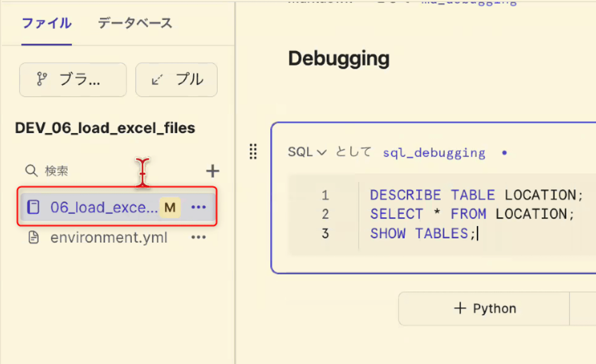The image size is (596, 364).
Task: Add a new Python cell
Action: pyautogui.click(x=484, y=309)
